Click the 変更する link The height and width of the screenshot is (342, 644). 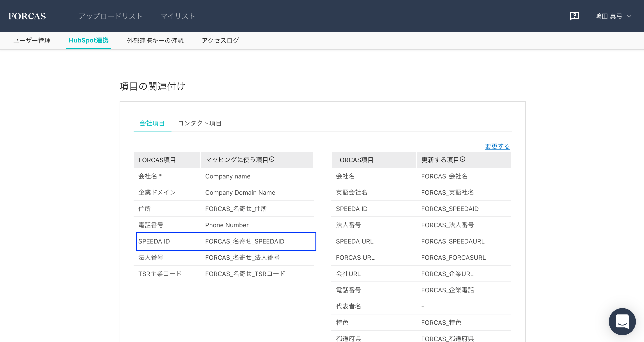[497, 146]
